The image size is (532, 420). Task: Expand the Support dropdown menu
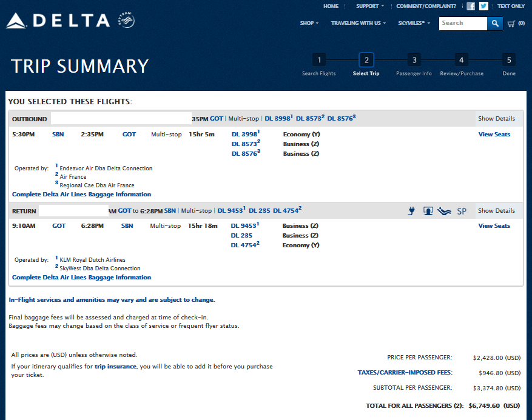pos(370,6)
